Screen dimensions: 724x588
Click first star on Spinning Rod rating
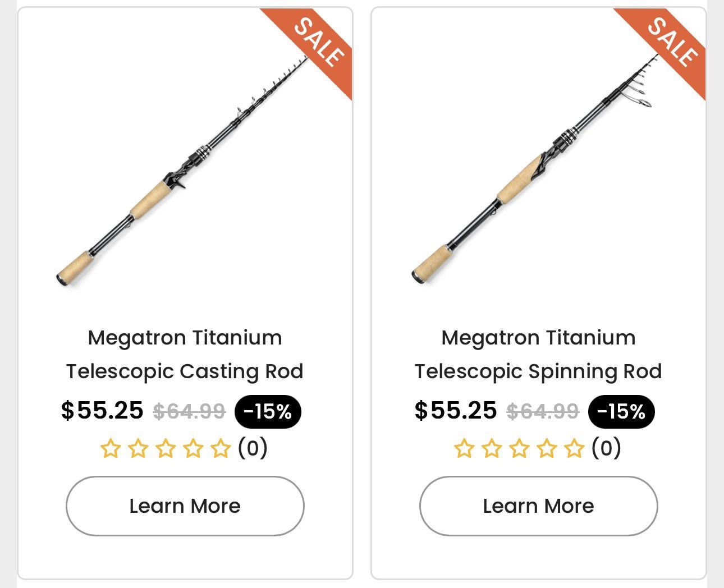[x=464, y=449]
